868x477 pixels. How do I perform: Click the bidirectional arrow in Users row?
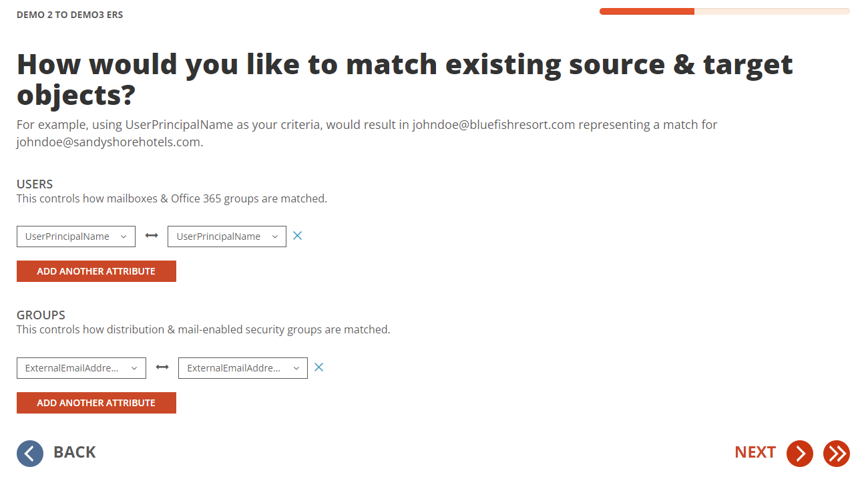coord(152,236)
